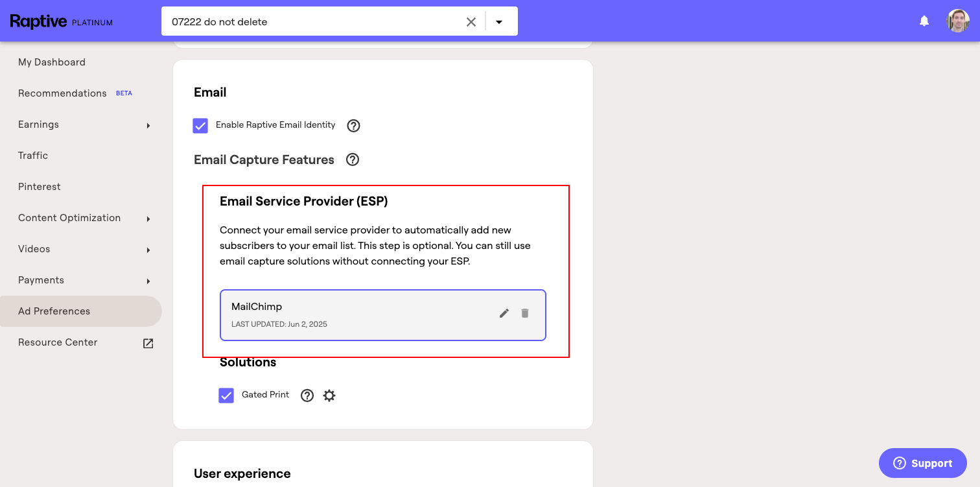Delete the MailChimp connection via trash icon
980x487 pixels.
click(525, 313)
